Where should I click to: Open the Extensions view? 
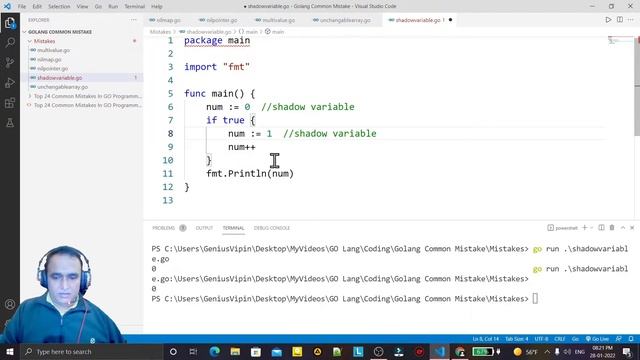coord(10,103)
